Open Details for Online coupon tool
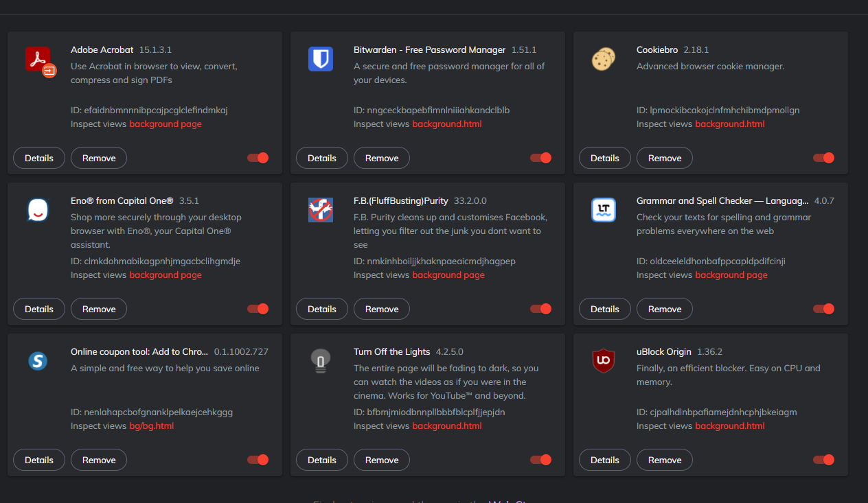The width and height of the screenshot is (868, 503). pos(39,460)
